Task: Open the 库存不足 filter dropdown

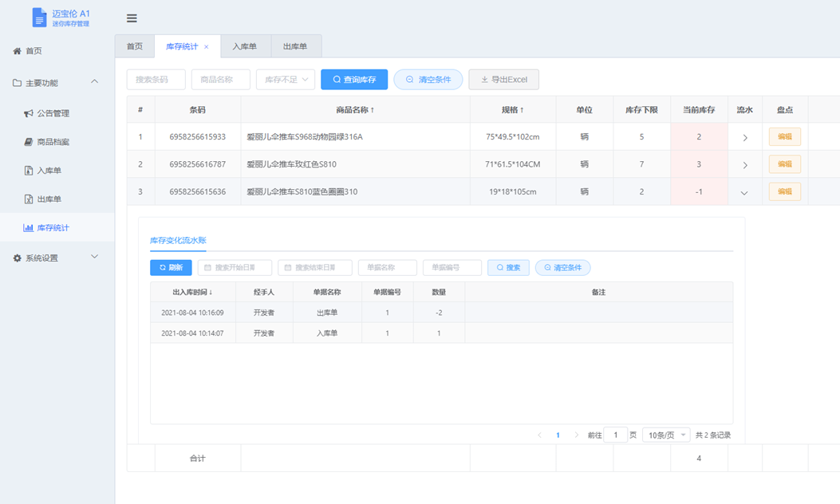Action: coord(286,79)
